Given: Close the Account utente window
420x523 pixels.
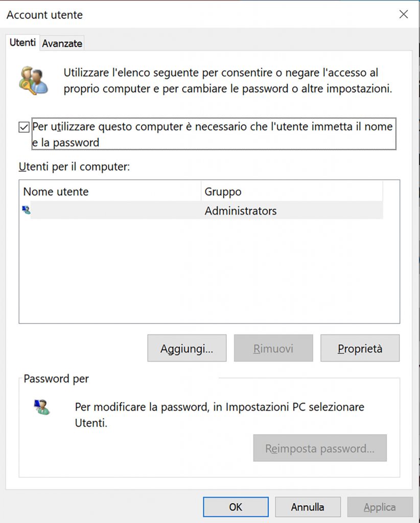Looking at the screenshot, I should coord(403,14).
